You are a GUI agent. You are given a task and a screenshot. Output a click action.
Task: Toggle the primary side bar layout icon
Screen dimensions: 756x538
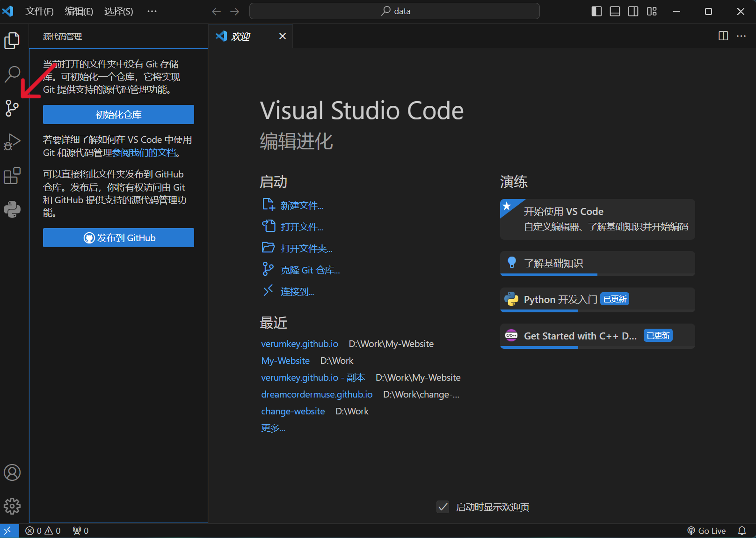coord(596,11)
